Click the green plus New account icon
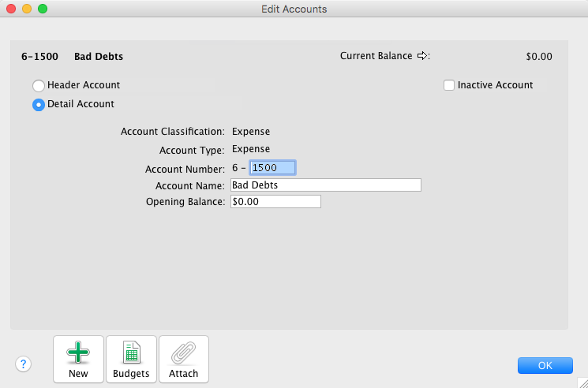The image size is (588, 388). click(x=78, y=353)
